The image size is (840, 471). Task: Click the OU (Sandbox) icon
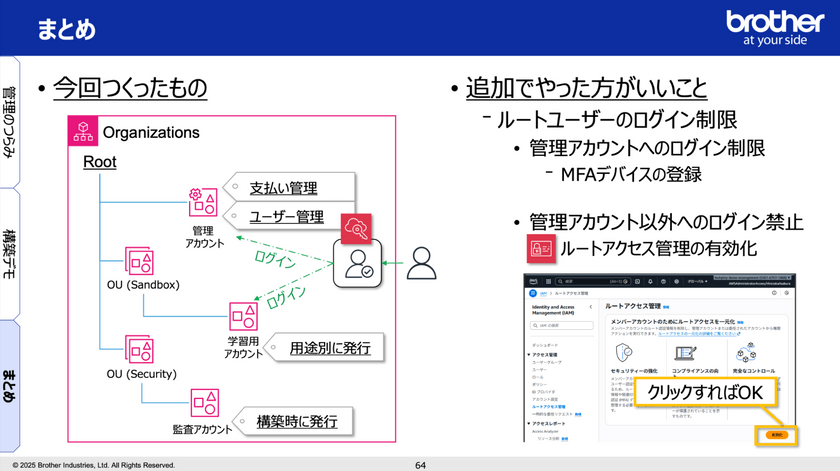click(x=139, y=261)
